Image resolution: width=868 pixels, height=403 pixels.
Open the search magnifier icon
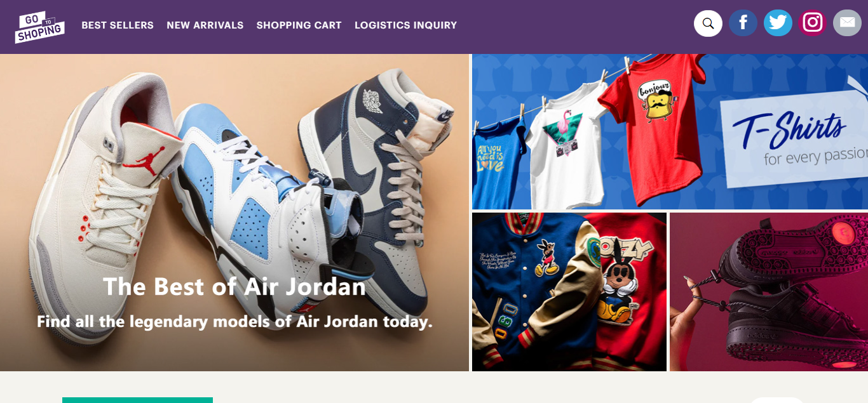coord(708,23)
